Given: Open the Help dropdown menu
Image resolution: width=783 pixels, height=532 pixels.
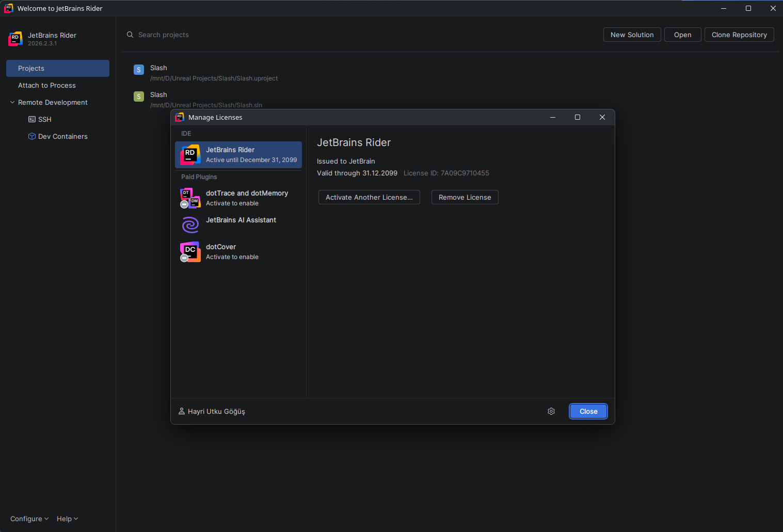Looking at the screenshot, I should tap(67, 519).
